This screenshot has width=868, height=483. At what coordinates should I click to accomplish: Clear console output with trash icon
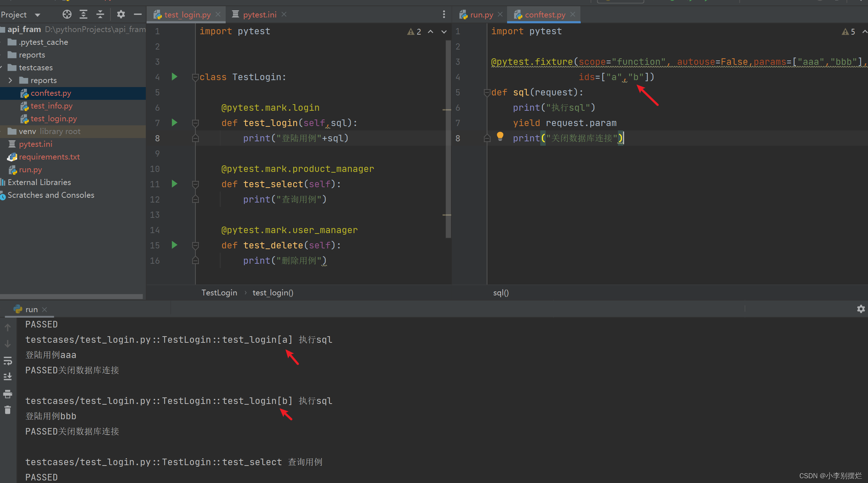coord(8,410)
